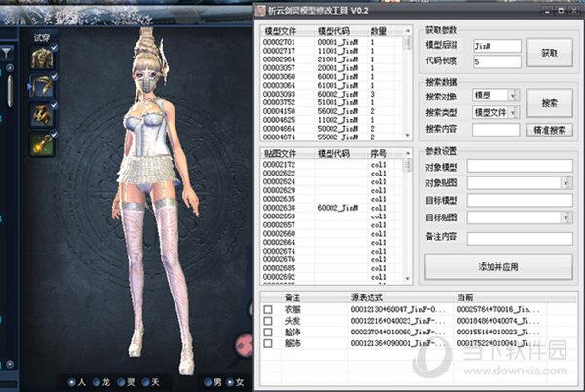Sort by the 贴图文件 column header
The width and height of the screenshot is (585, 392).
[x=281, y=153]
